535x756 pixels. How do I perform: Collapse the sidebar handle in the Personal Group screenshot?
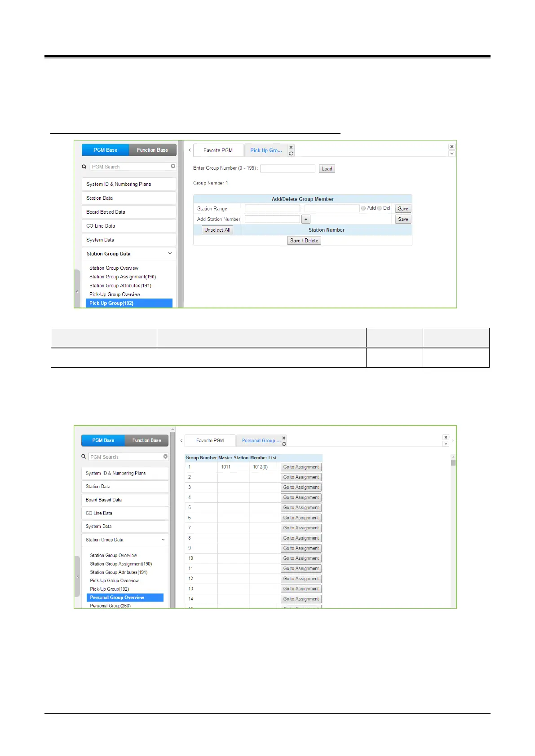pyautogui.click(x=77, y=576)
